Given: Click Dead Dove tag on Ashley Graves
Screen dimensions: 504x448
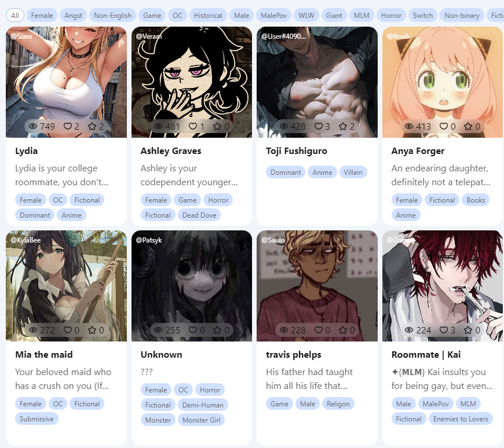Looking at the screenshot, I should coord(199,215).
